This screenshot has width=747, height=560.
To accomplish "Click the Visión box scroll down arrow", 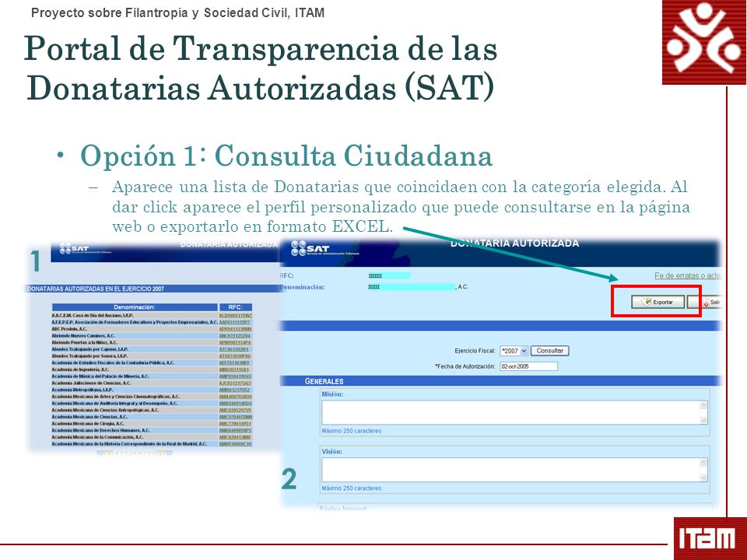I will pos(703,477).
